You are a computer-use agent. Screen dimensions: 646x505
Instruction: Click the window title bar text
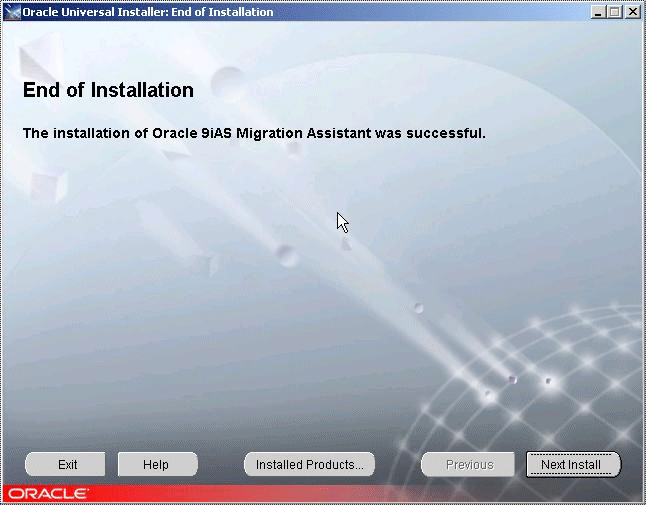[x=148, y=12]
